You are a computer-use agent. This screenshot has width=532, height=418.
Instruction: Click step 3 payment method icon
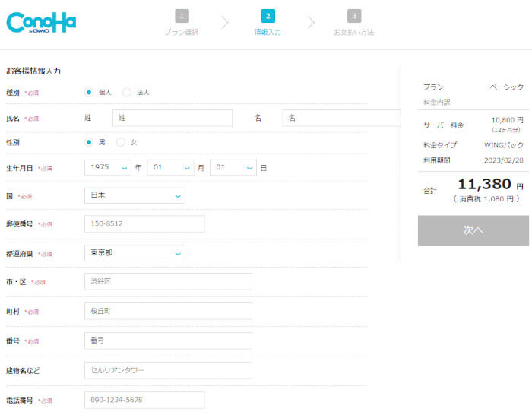pyautogui.click(x=354, y=16)
